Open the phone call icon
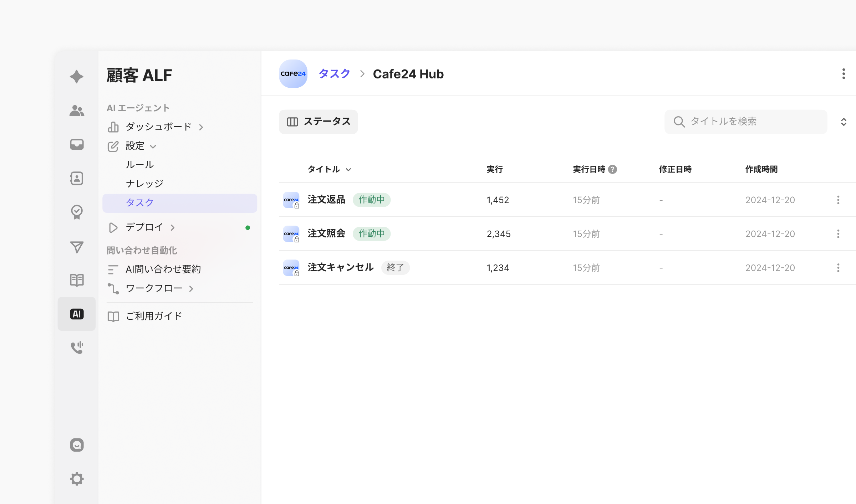The image size is (856, 504). point(77,348)
